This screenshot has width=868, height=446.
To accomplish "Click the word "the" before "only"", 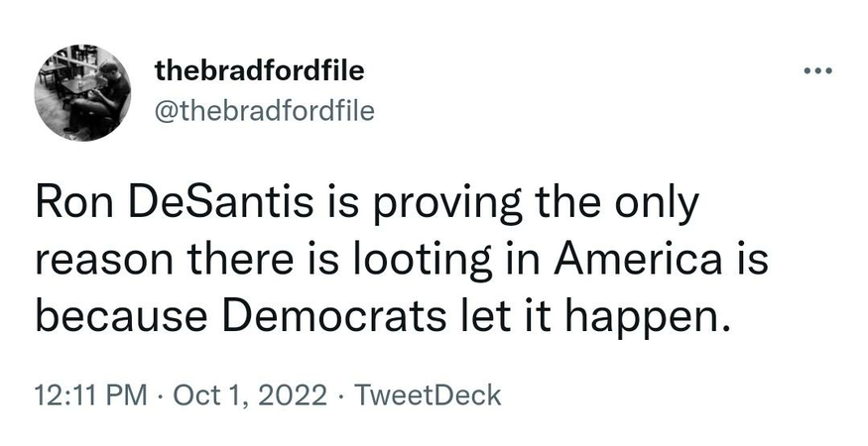I will point(558,205).
